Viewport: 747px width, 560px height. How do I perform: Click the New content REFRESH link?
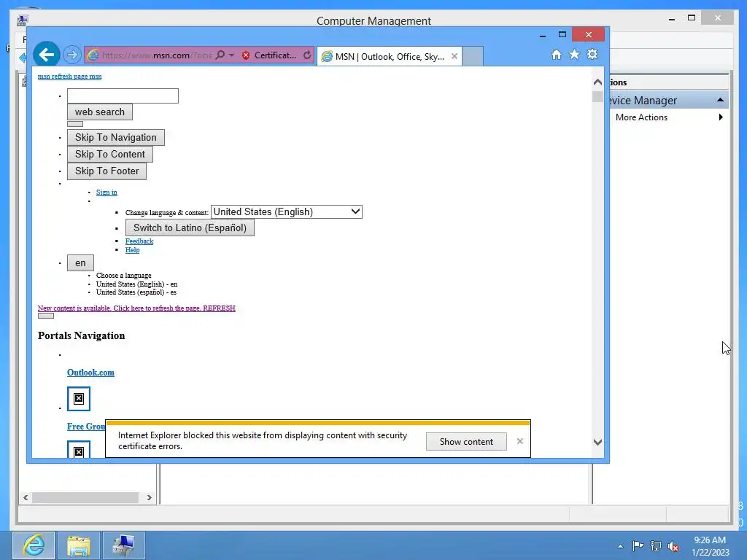136,308
